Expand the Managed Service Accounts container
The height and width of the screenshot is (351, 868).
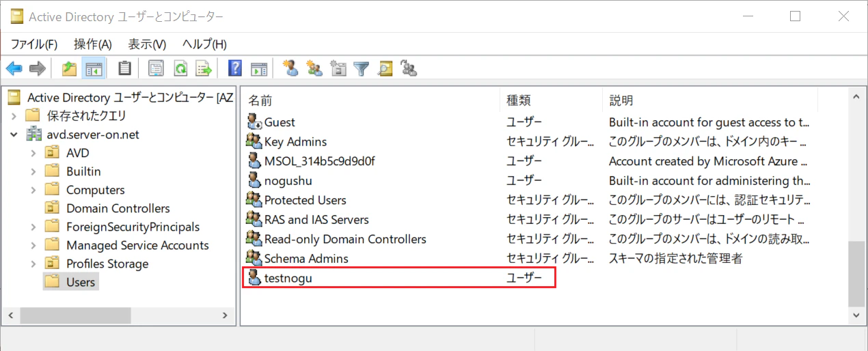33,245
